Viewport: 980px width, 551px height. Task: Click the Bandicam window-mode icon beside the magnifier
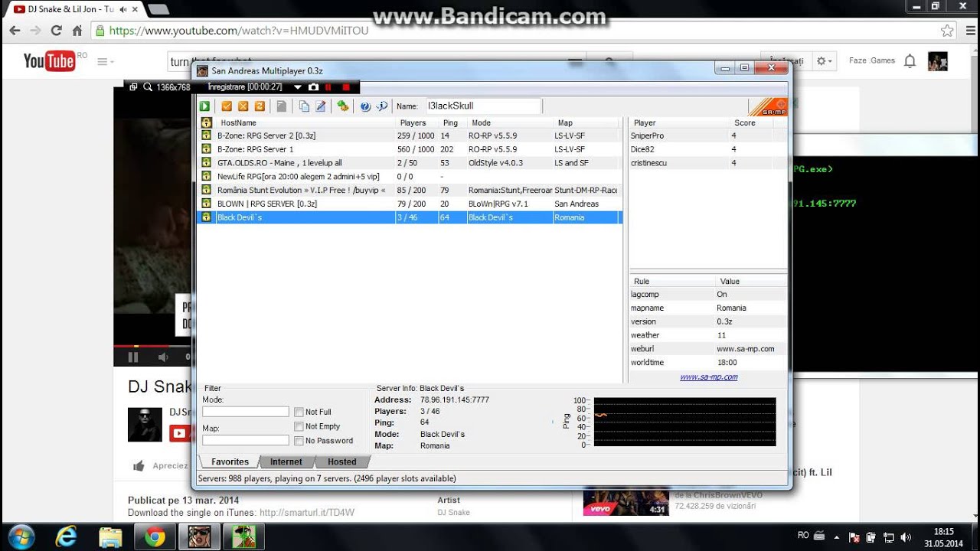point(133,87)
